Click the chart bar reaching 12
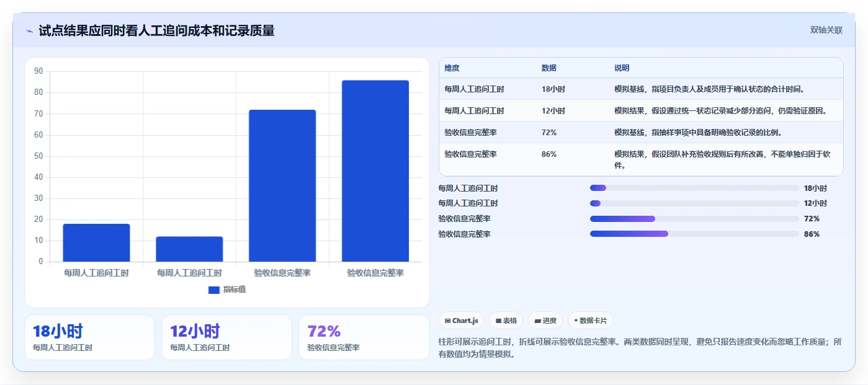This screenshot has width=868, height=385. 189,249
